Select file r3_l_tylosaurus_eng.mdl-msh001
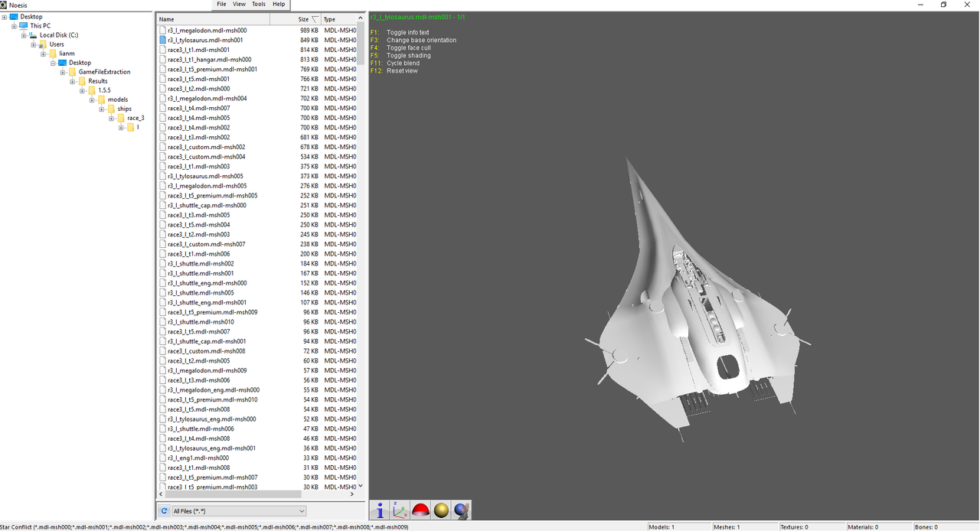 (x=211, y=448)
